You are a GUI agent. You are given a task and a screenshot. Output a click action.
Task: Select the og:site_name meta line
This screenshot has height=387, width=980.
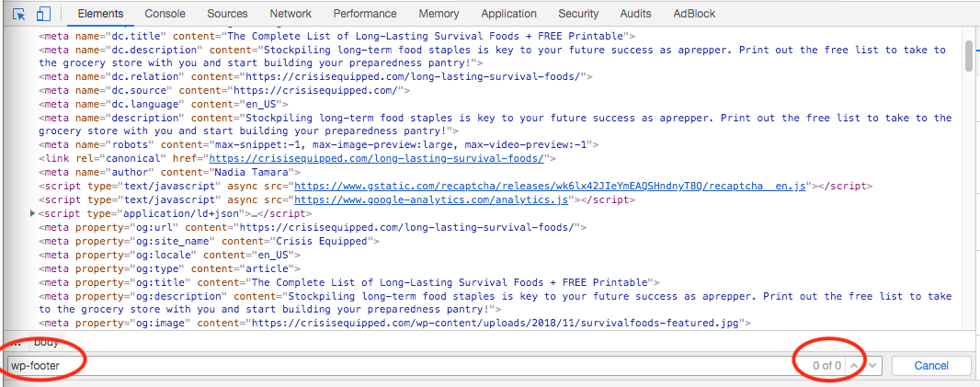pos(210,242)
